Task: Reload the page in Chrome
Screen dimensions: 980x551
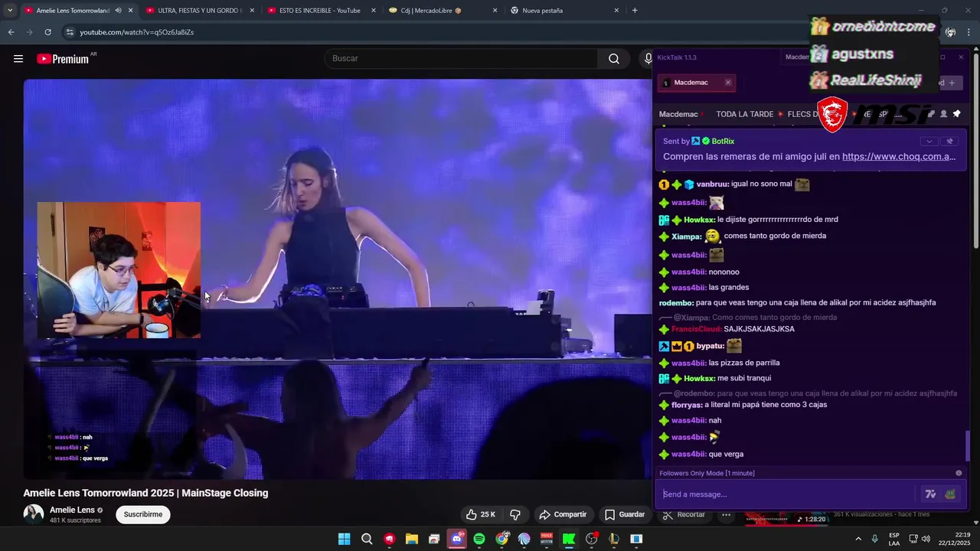Action: pyautogui.click(x=47, y=32)
